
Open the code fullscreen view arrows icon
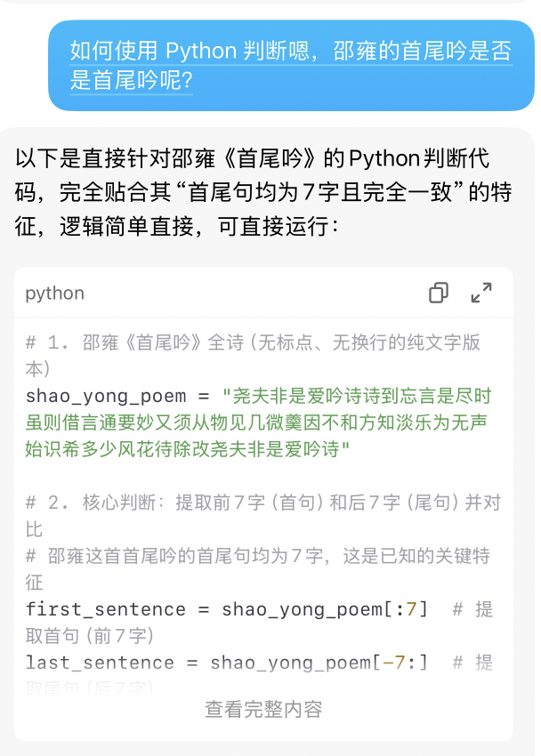(x=481, y=292)
